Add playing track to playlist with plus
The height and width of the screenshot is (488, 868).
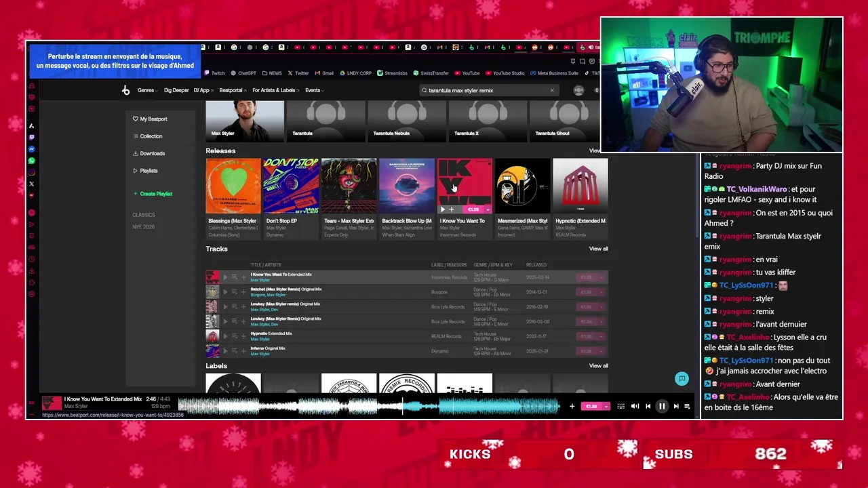(572, 406)
